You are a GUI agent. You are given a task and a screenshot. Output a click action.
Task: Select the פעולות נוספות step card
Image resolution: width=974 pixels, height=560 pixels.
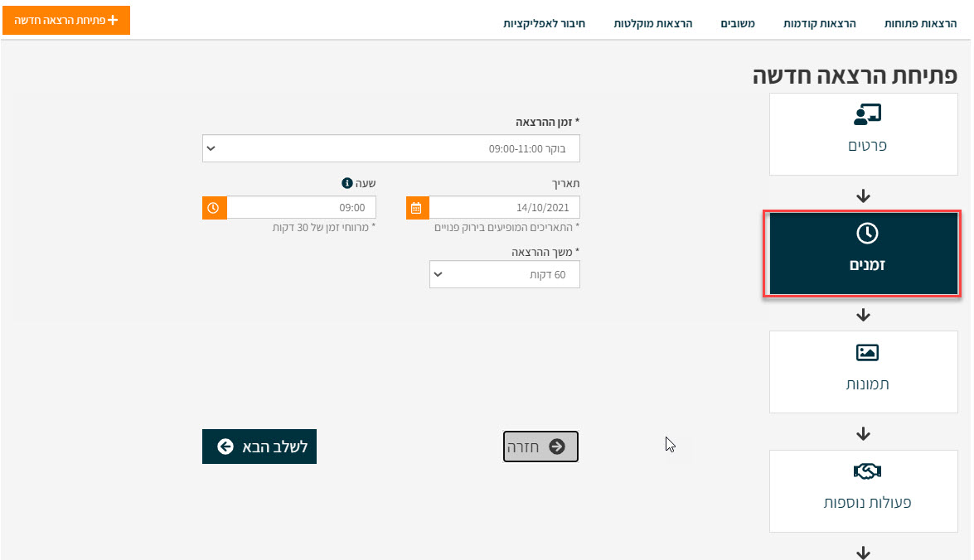click(x=864, y=491)
